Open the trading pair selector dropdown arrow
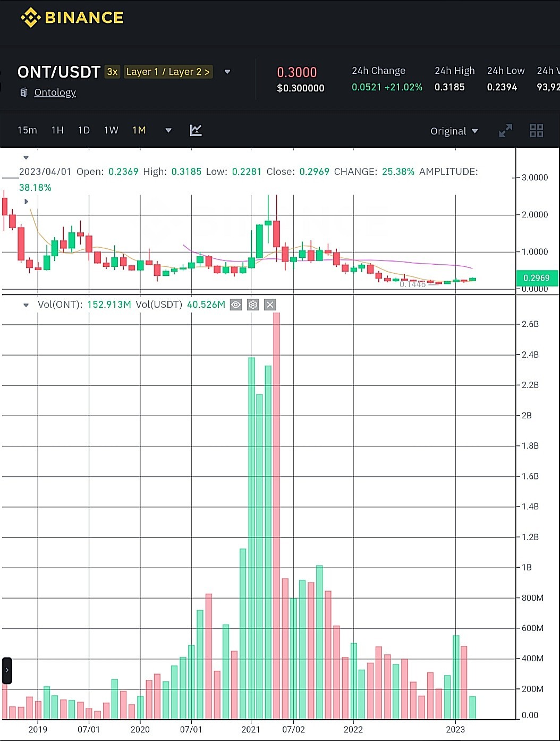 pos(227,72)
